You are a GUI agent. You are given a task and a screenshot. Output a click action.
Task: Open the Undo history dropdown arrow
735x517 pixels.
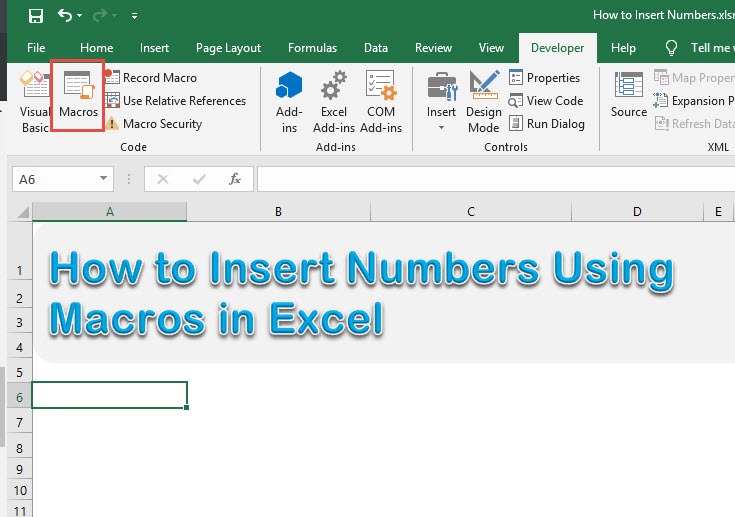pyautogui.click(x=80, y=16)
